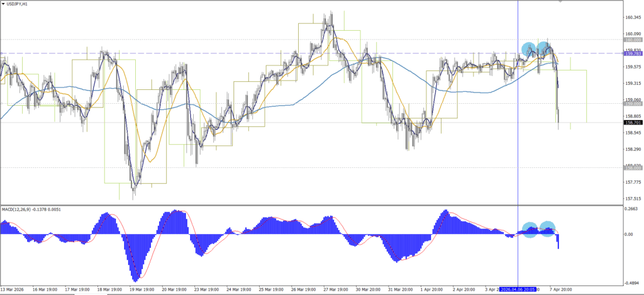Click the 159.783 purple price tag
This screenshot has height=295, width=644.
[x=633, y=54]
